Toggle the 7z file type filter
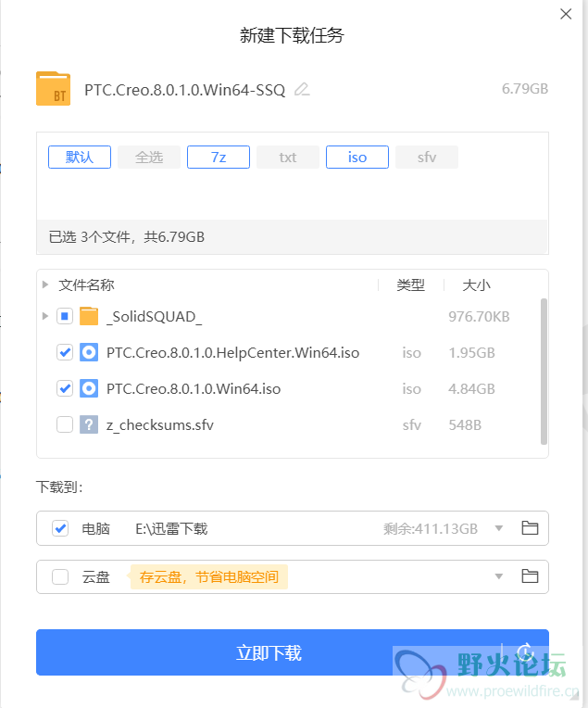The height and width of the screenshot is (708, 588). [219, 158]
